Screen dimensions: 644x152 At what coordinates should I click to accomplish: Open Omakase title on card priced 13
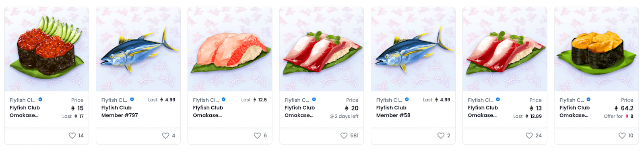pos(483,111)
